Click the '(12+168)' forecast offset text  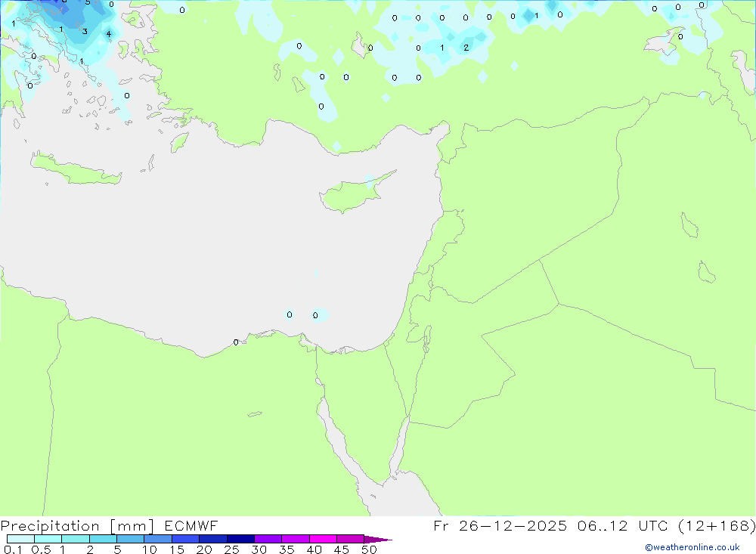(717, 525)
